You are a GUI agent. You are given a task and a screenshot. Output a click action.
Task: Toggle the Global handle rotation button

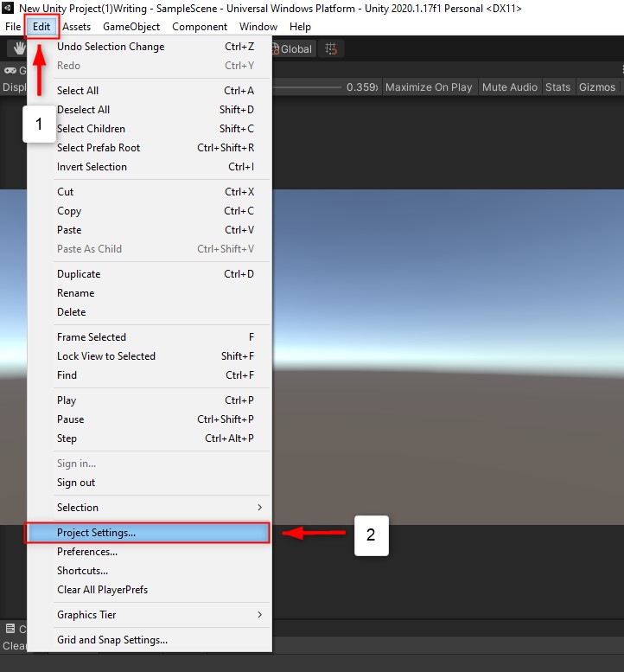click(295, 48)
